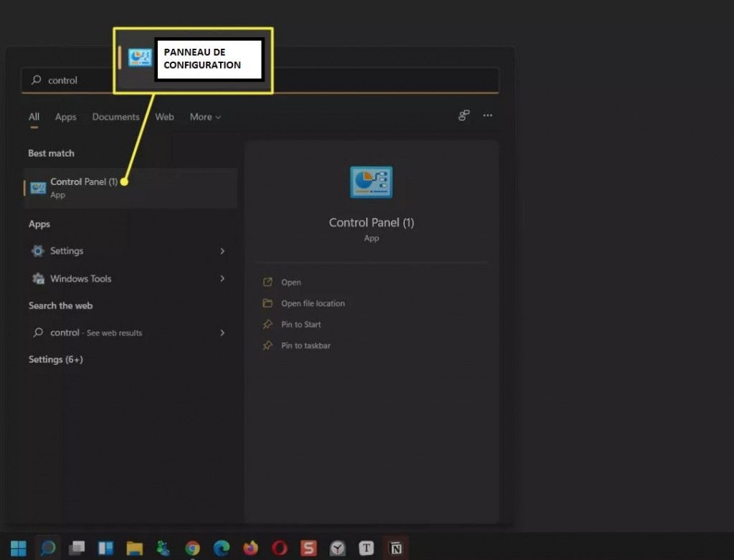The image size is (734, 560).
Task: Open Google Chrome from the taskbar
Action: pos(192,548)
